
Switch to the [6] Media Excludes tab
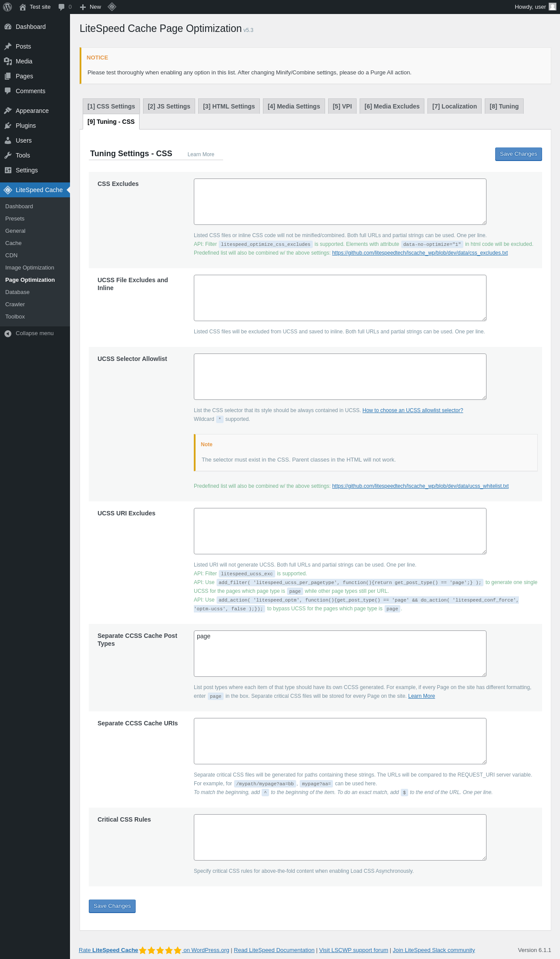[x=392, y=106]
